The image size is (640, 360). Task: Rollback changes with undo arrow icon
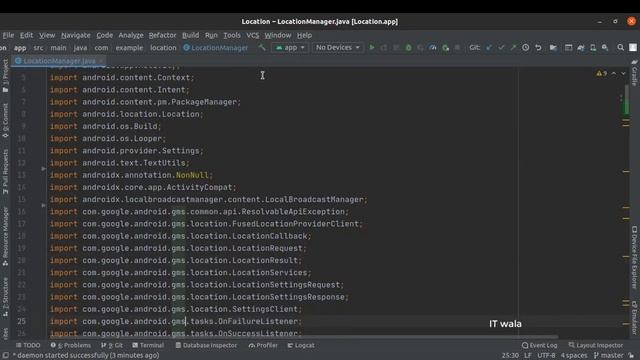[x=538, y=48]
